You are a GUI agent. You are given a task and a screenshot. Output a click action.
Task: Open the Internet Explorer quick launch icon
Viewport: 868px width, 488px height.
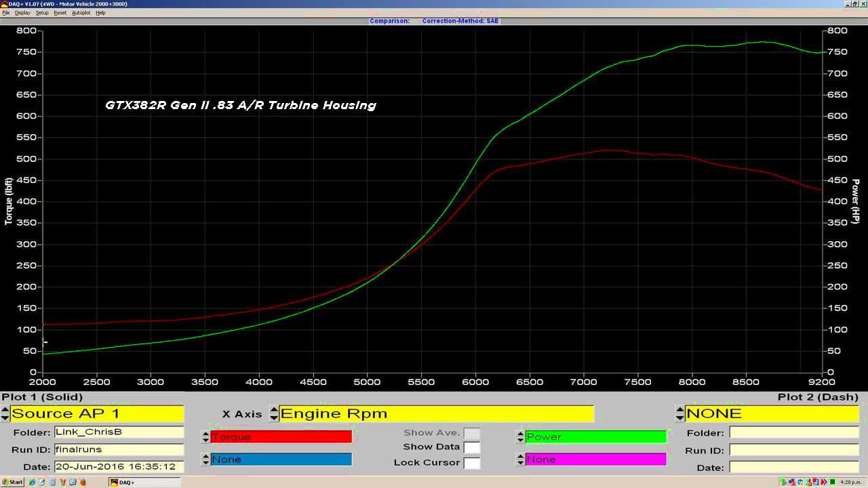(32, 483)
